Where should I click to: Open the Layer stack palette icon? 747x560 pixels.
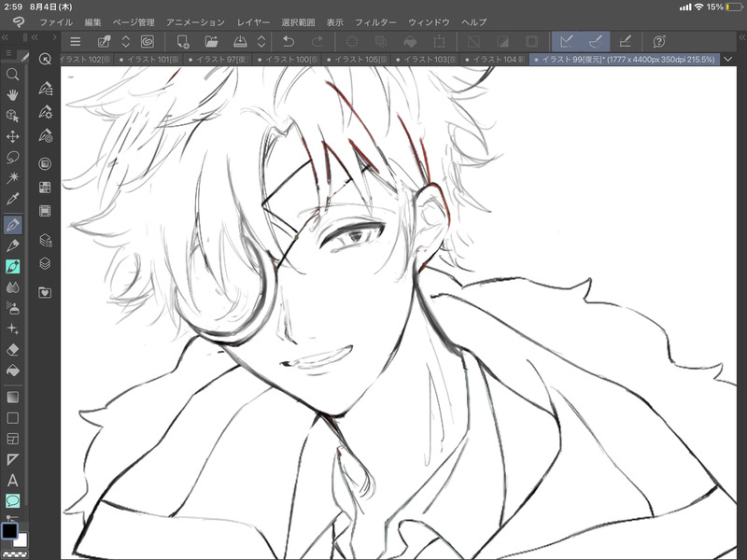[45, 263]
